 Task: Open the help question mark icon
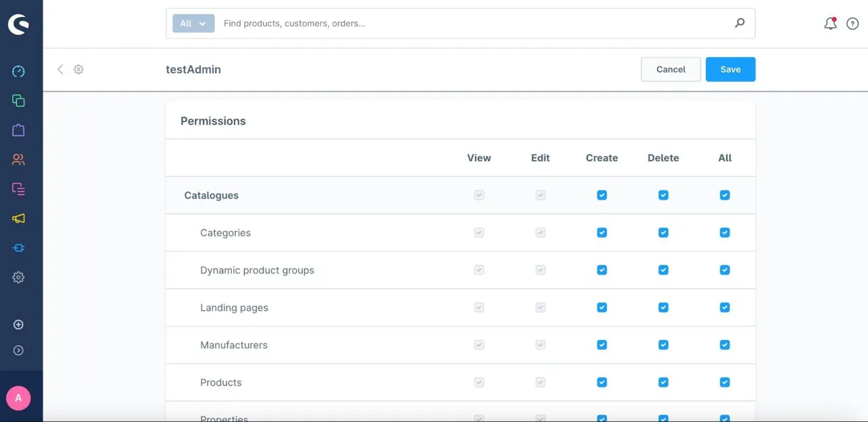click(x=852, y=24)
